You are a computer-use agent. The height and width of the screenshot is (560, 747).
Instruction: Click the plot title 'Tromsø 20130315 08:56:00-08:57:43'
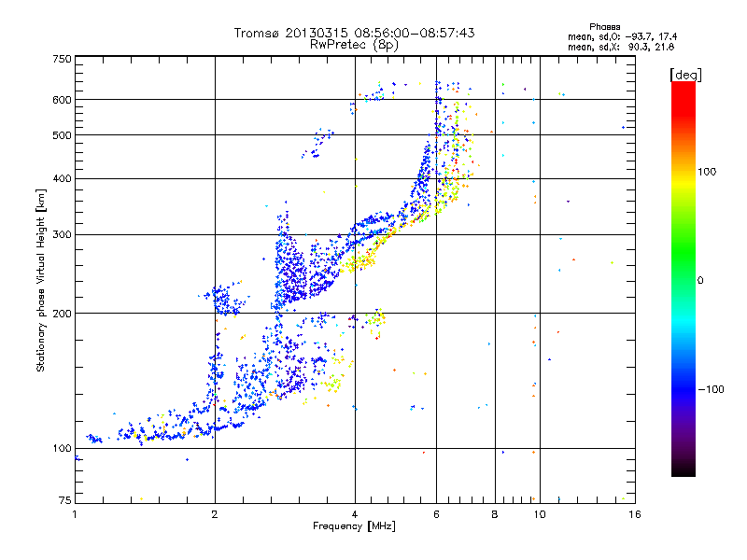(x=355, y=33)
